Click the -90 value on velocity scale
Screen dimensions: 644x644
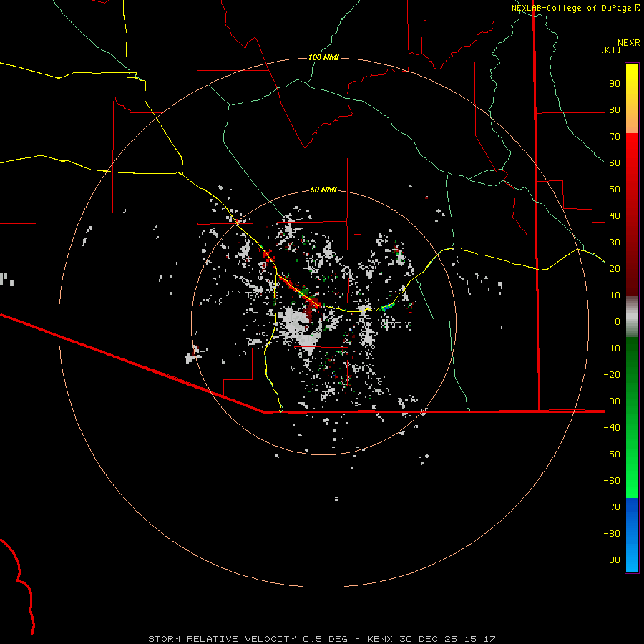(612, 560)
